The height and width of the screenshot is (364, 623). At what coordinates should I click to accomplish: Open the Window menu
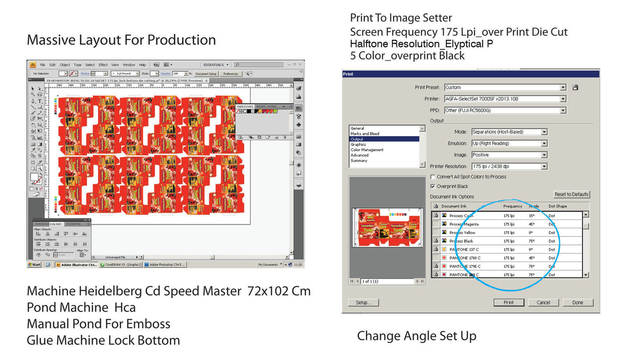[129, 65]
